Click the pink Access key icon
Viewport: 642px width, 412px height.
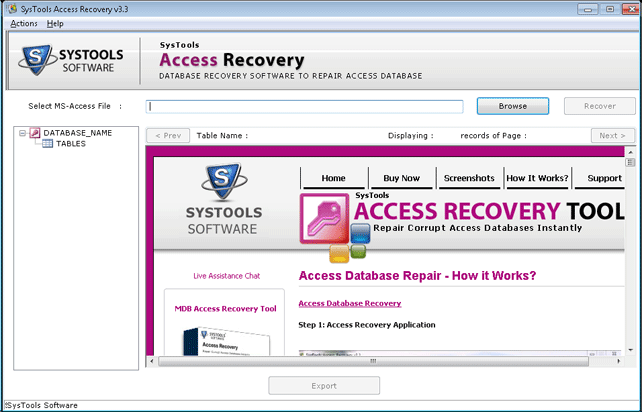324,219
